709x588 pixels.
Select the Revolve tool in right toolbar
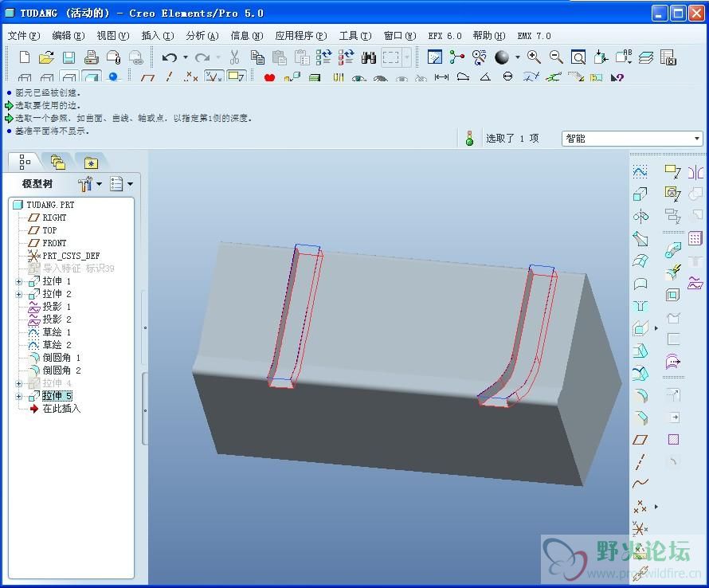click(x=640, y=216)
